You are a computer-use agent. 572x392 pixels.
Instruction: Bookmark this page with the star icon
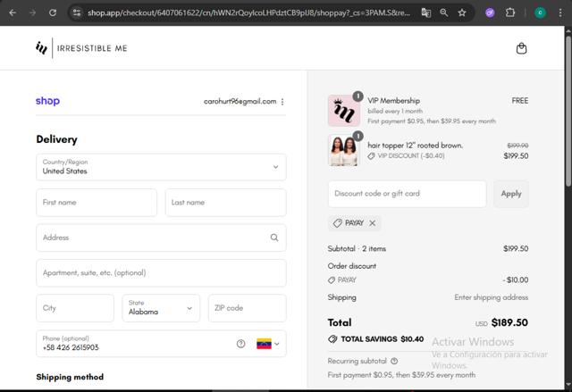click(x=462, y=13)
